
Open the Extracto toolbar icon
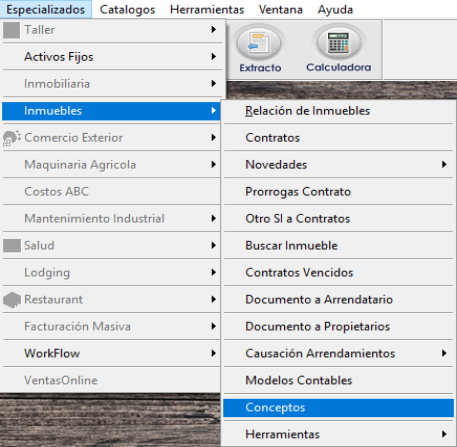[260, 49]
